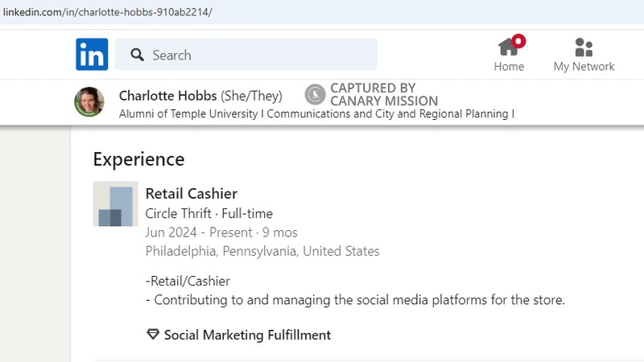This screenshot has width=644, height=362.
Task: Click the Captured by Canary Mission text
Action: pyautogui.click(x=383, y=95)
